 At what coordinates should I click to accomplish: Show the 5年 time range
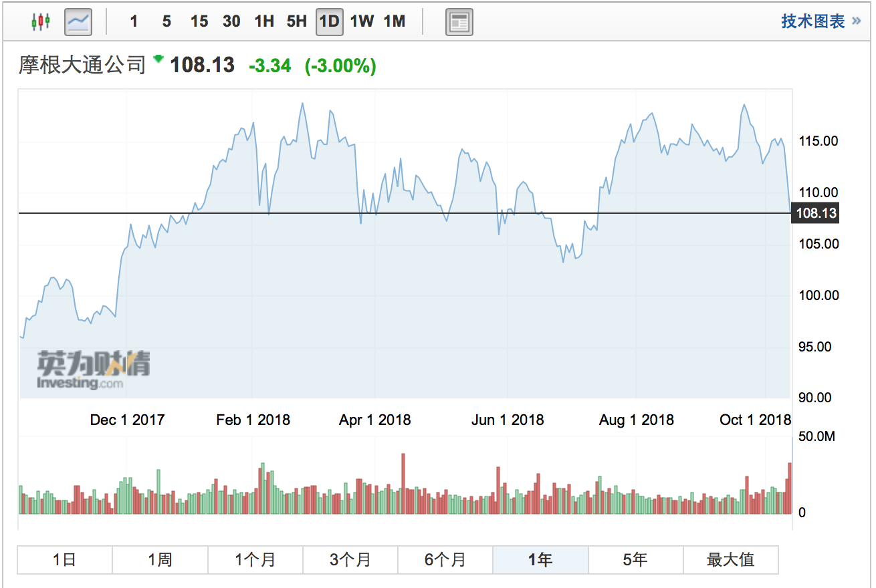635,560
